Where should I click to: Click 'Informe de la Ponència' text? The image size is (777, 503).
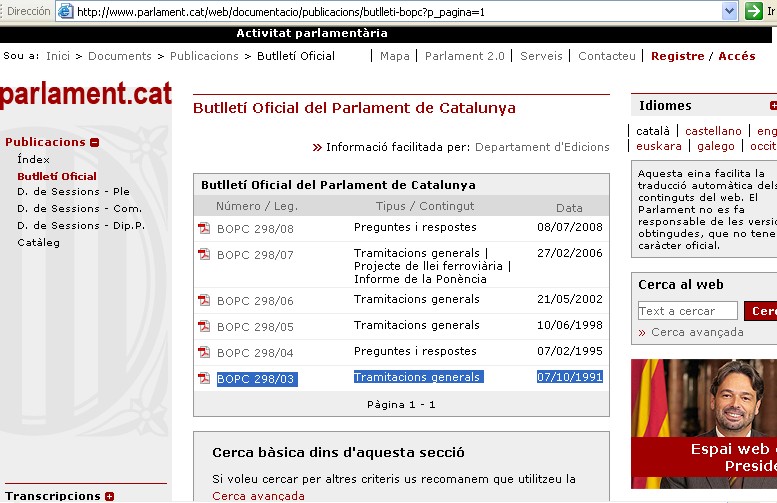click(420, 279)
